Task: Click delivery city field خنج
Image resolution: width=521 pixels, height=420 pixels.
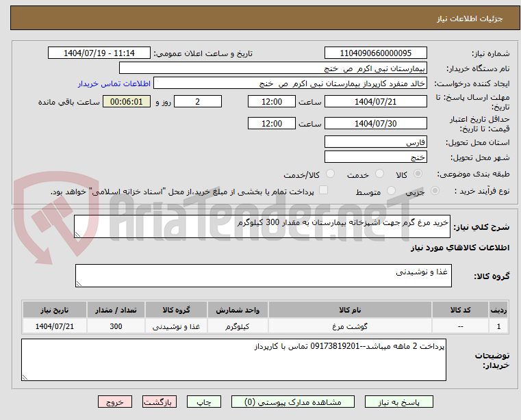Action: 375,157
